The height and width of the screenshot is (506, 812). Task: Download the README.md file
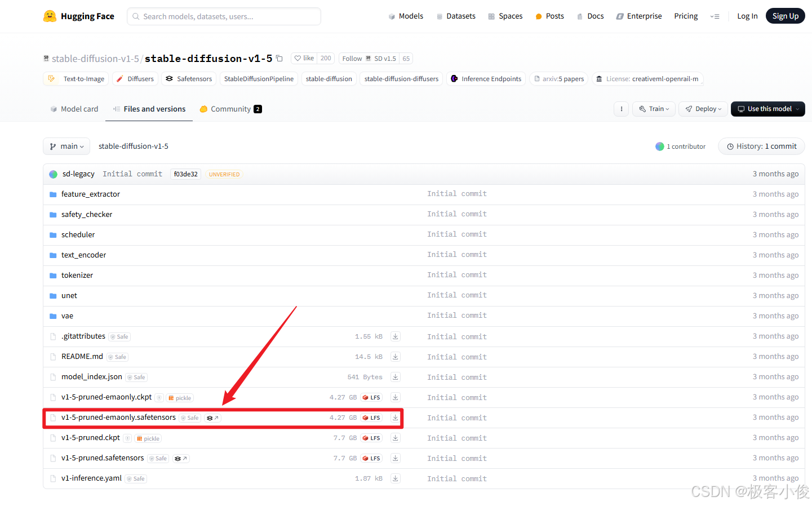point(396,357)
